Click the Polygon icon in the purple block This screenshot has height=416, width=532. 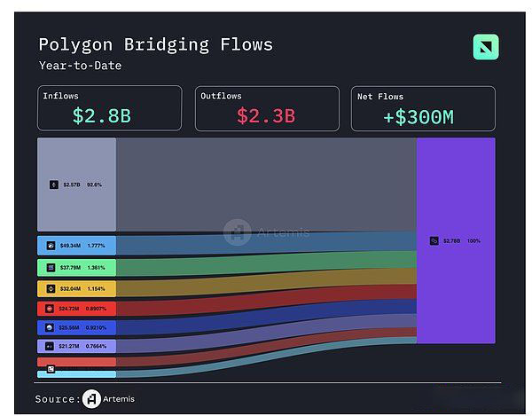point(434,240)
